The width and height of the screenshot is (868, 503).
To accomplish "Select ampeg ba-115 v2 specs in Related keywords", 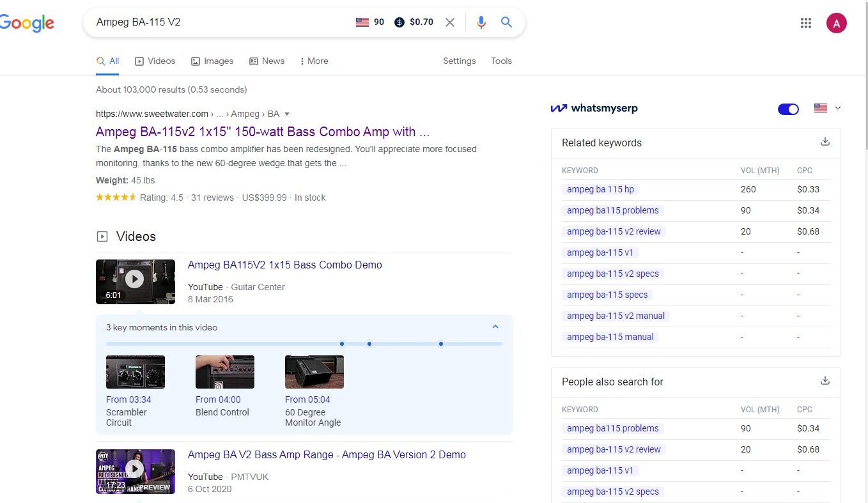I will [x=612, y=274].
